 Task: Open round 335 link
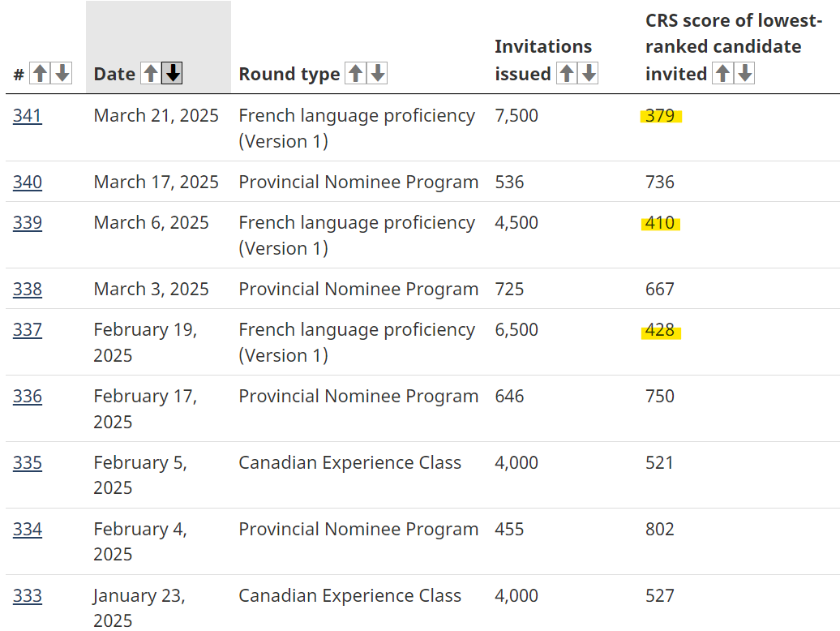coord(27,463)
